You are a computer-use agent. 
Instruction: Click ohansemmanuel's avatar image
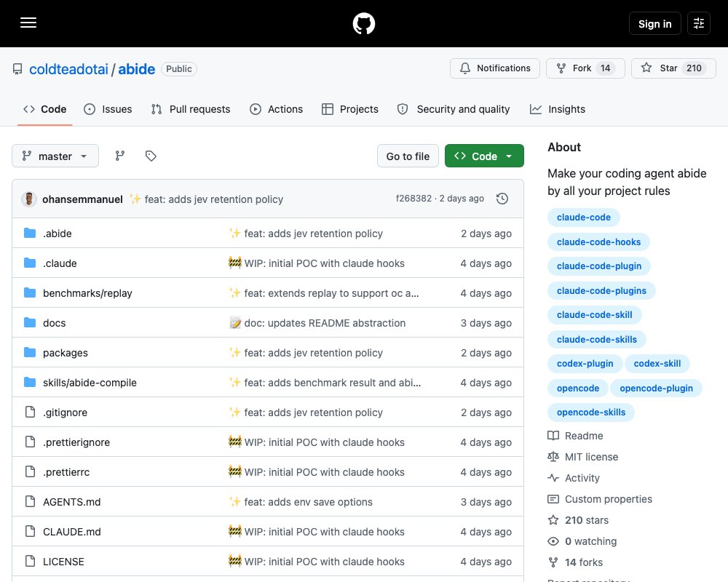pos(29,199)
